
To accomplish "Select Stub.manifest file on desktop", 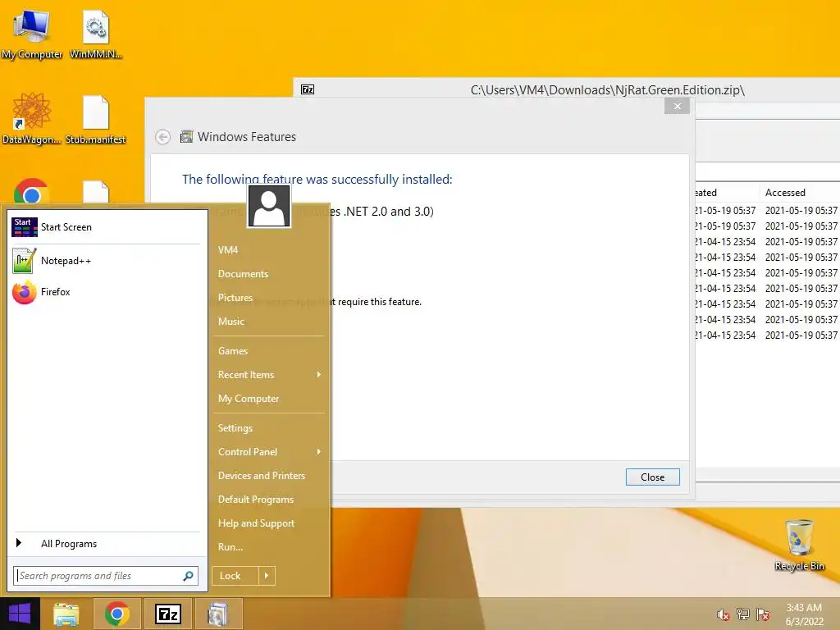I will [x=96, y=118].
